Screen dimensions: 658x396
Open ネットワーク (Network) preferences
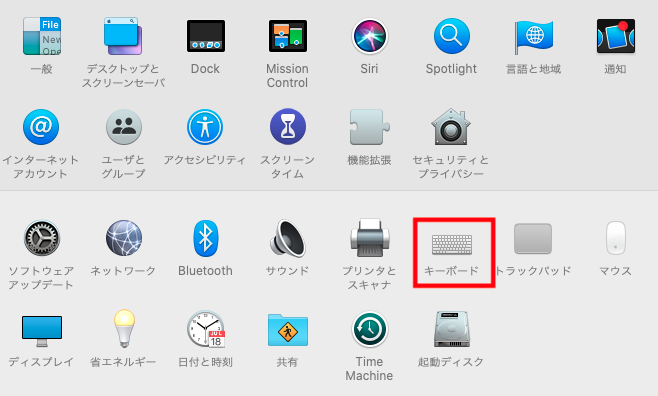[123, 238]
